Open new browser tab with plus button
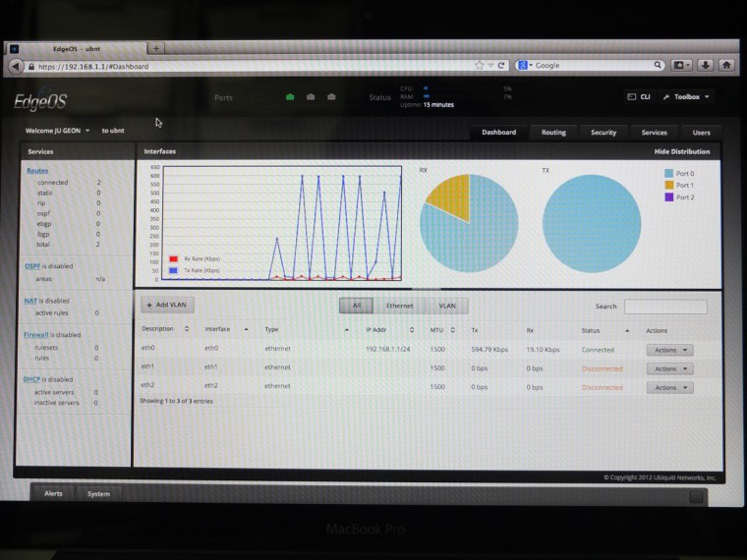747x560 pixels. [x=155, y=48]
